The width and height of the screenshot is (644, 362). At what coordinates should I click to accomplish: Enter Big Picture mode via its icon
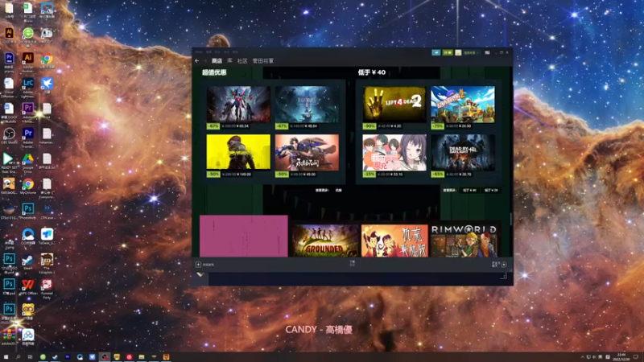coord(488,52)
